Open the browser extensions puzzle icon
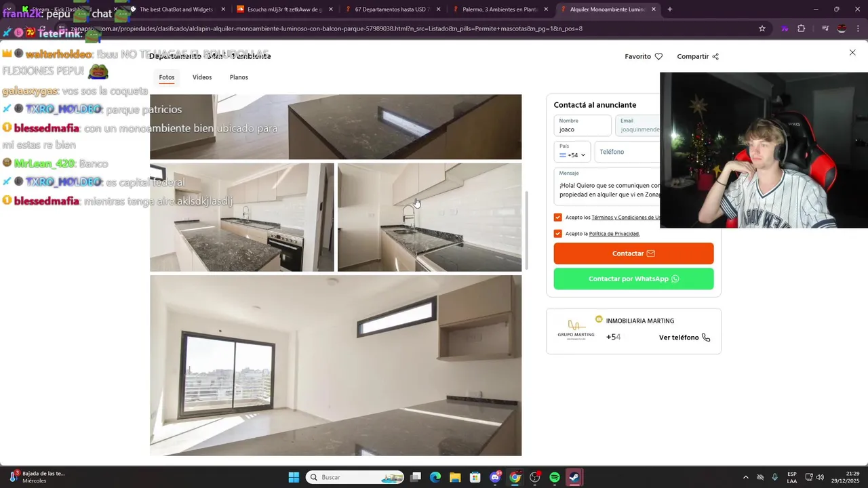868x488 pixels. tap(802, 28)
